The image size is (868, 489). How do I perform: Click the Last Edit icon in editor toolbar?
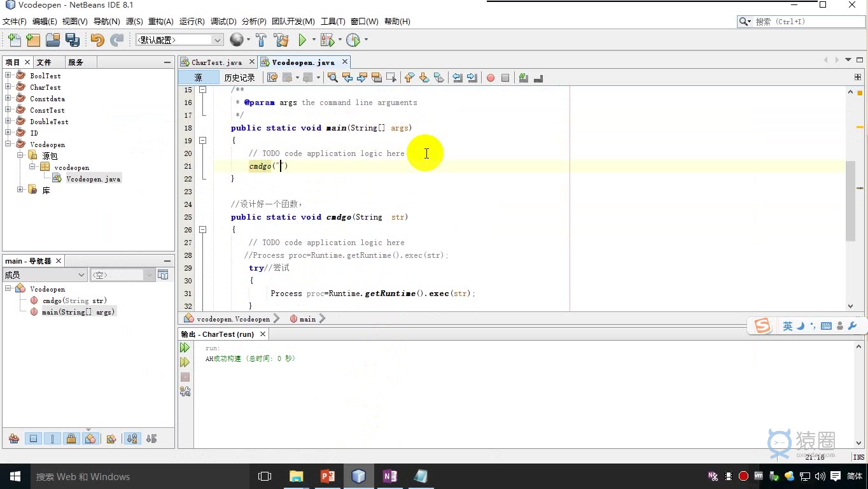coord(272,78)
